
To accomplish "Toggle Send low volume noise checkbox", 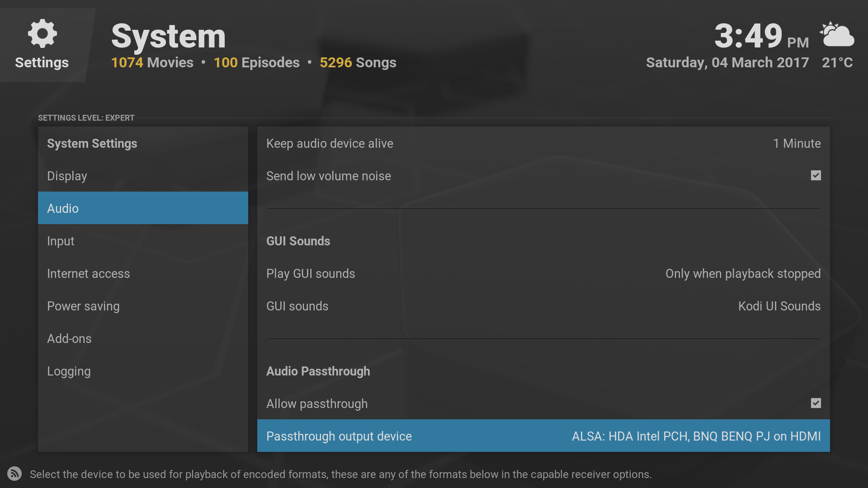I will (x=816, y=175).
